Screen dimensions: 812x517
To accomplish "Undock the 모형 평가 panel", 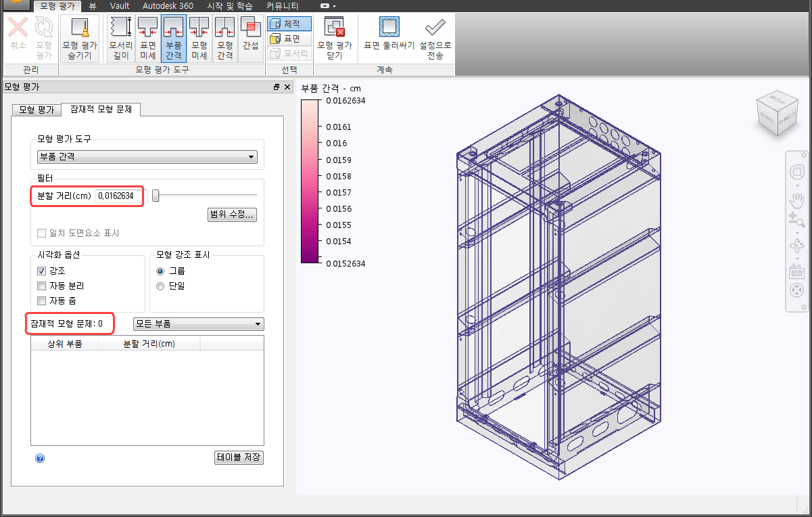I will coord(277,87).
